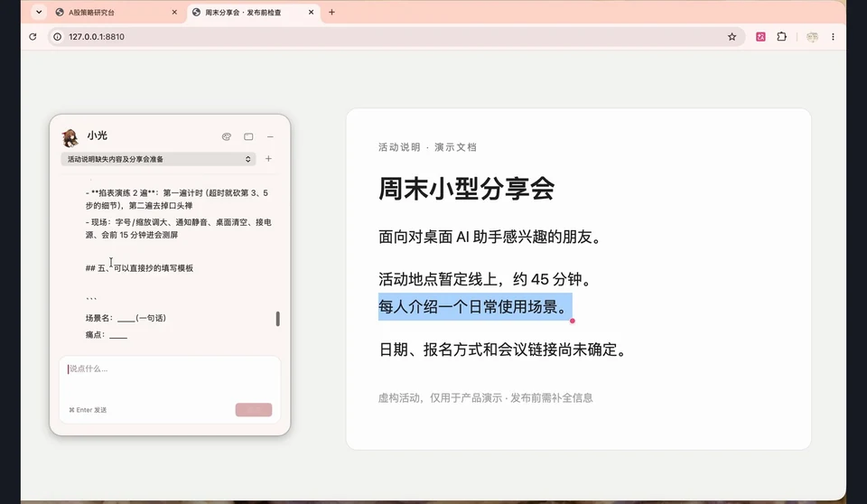
Task: Open a new browser tab
Action: [331, 12]
